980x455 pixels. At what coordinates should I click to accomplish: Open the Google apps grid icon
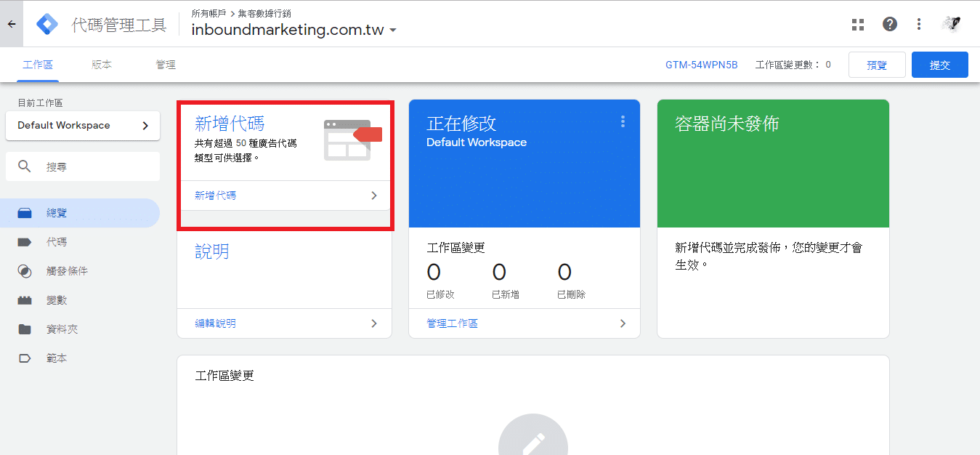point(858,23)
